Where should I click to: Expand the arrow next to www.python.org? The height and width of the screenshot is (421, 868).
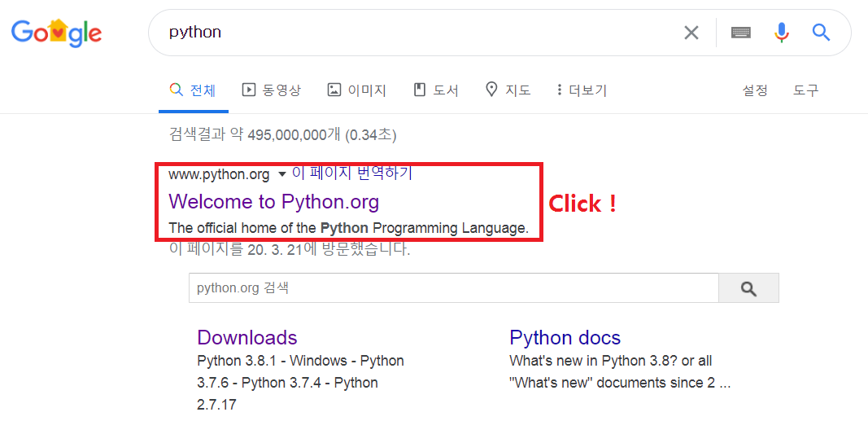point(281,175)
